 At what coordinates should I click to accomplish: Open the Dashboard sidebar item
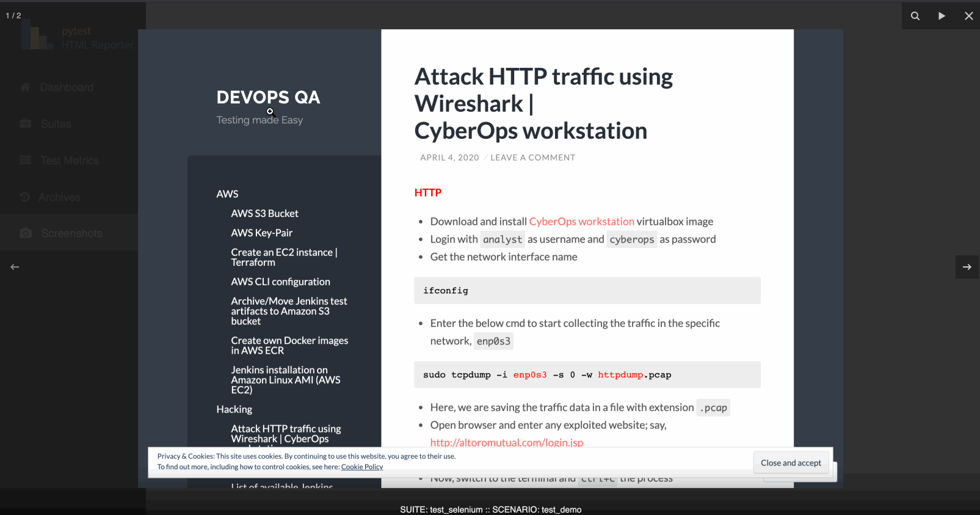pyautogui.click(x=69, y=87)
